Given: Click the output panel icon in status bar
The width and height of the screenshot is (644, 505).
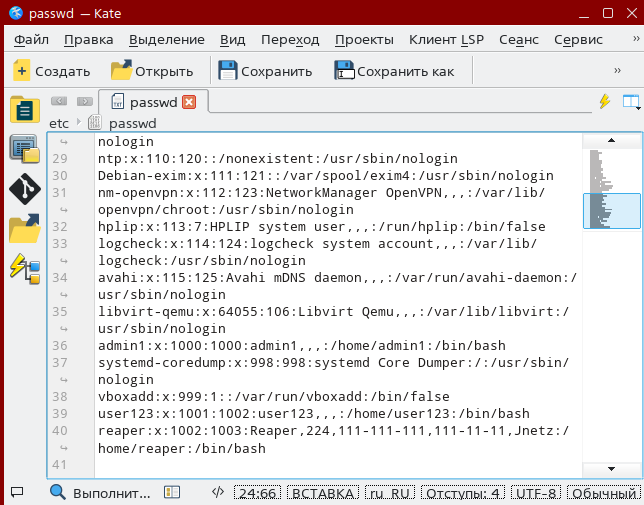Looking at the screenshot, I should [x=17, y=491].
